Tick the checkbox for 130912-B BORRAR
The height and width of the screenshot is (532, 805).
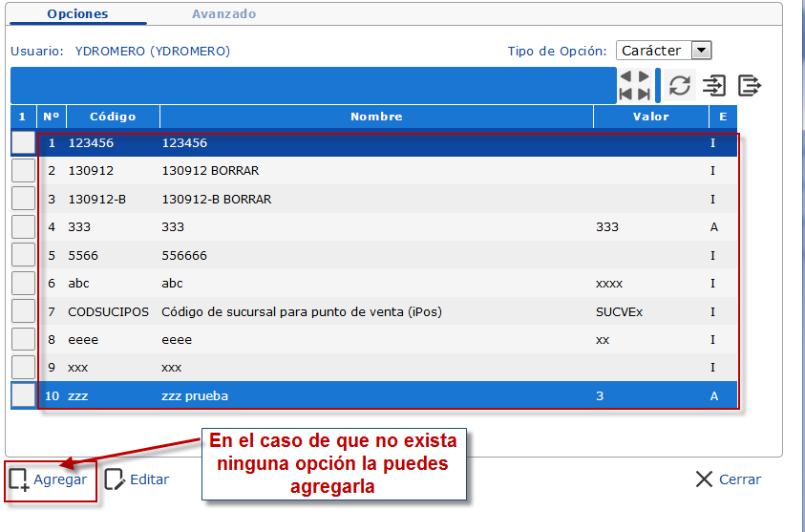tap(23, 199)
